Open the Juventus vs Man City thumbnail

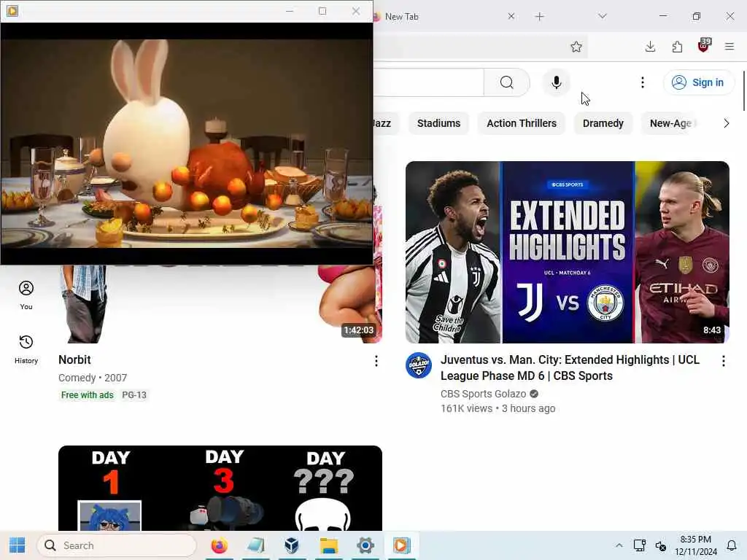click(x=568, y=252)
